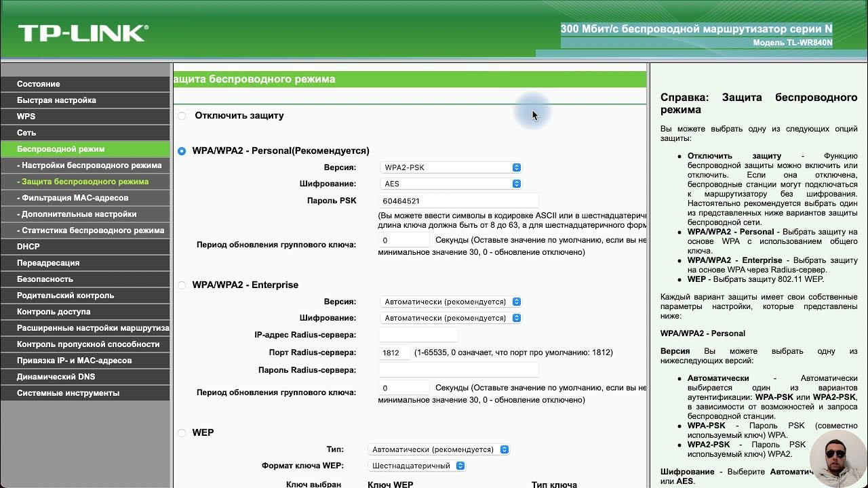The width and height of the screenshot is (868, 488).
Task: Click Порт Radius-сервера field with 1812
Action: [395, 352]
